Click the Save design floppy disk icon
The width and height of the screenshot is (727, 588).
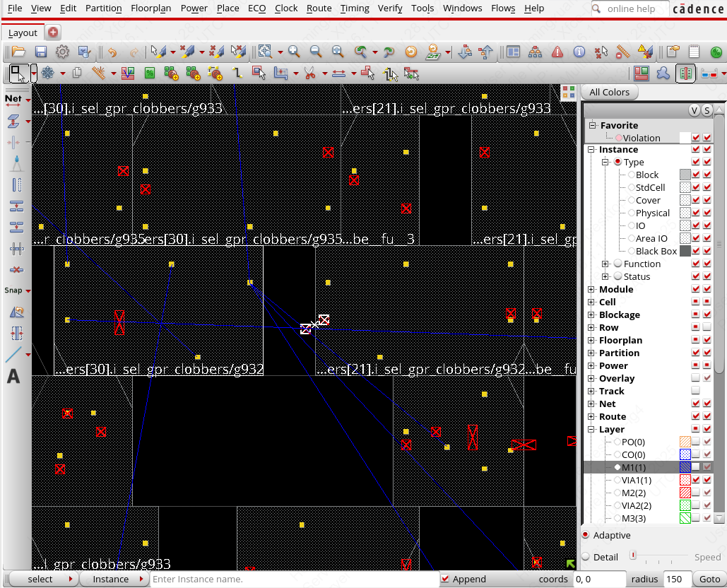coord(40,52)
